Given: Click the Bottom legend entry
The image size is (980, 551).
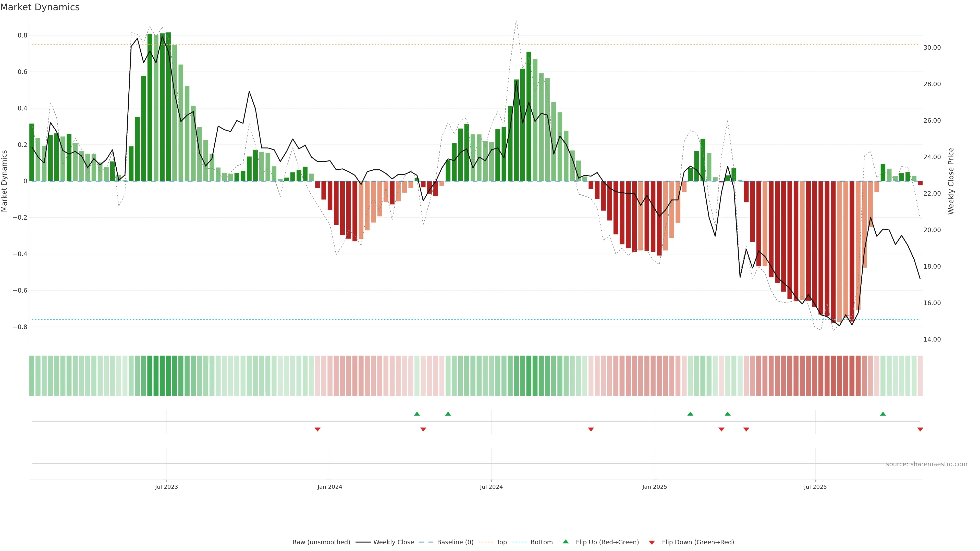Looking at the screenshot, I should click(541, 542).
